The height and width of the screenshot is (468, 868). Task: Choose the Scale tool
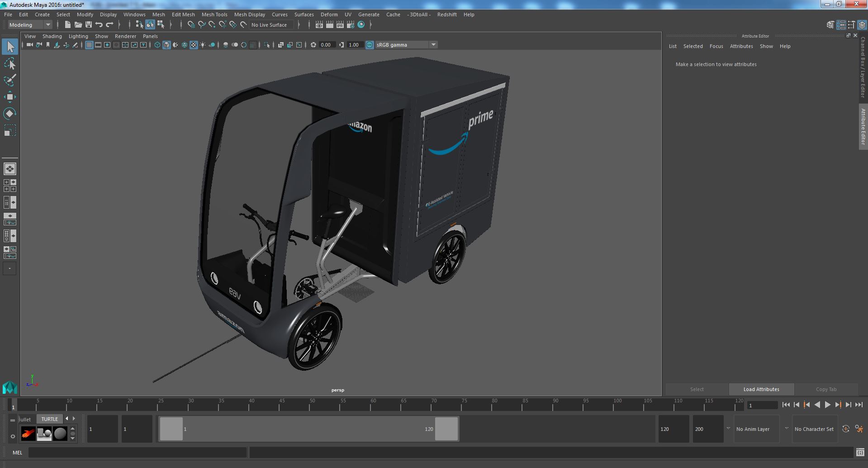pyautogui.click(x=10, y=130)
